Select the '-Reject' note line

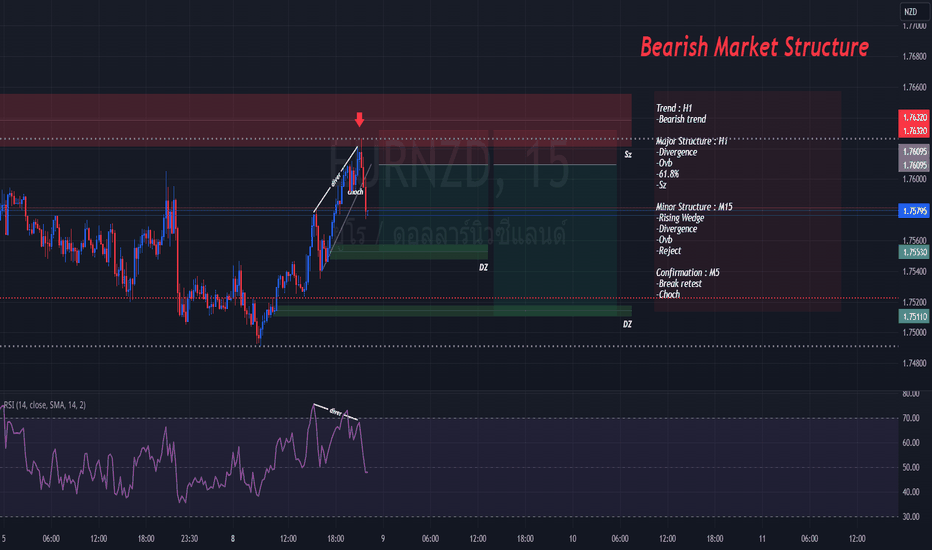(x=669, y=251)
